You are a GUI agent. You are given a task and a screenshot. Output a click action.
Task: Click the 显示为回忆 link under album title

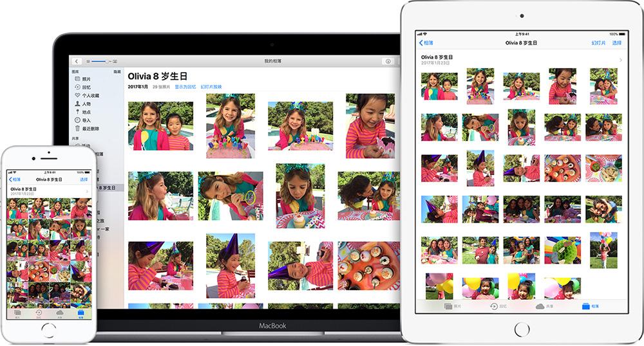(185, 87)
